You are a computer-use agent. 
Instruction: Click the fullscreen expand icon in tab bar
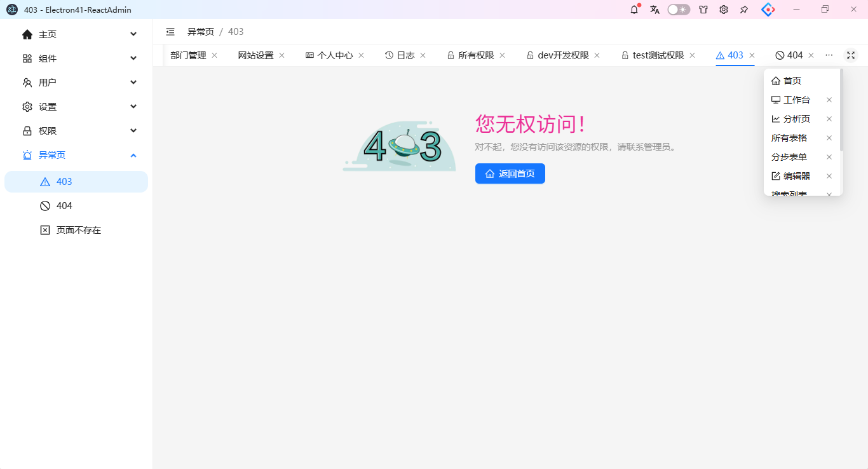tap(850, 55)
